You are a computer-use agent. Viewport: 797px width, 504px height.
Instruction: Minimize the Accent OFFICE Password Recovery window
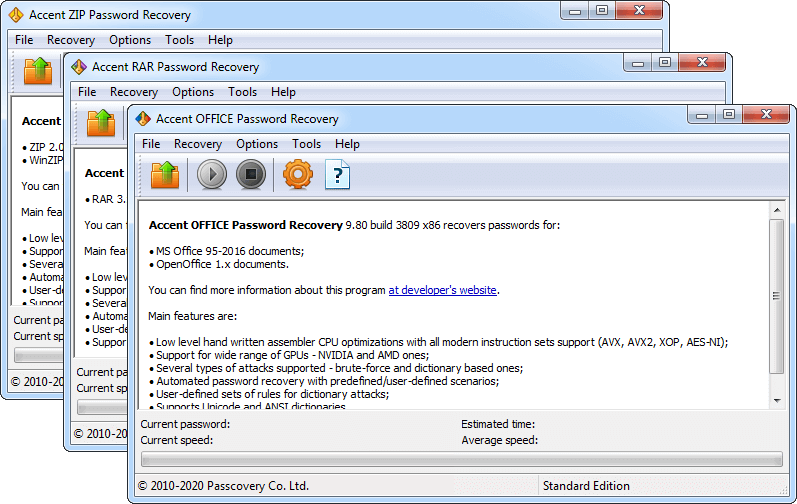pyautogui.click(x=701, y=115)
